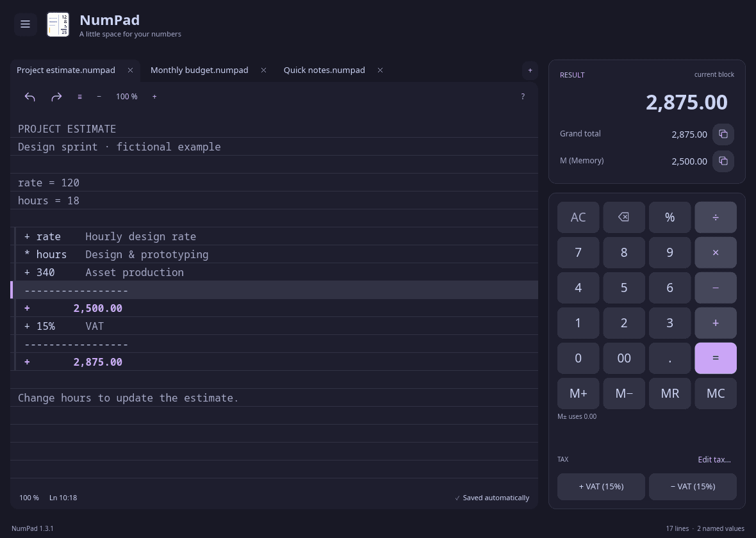Close the Quick notes.numpad tab

pyautogui.click(x=381, y=70)
